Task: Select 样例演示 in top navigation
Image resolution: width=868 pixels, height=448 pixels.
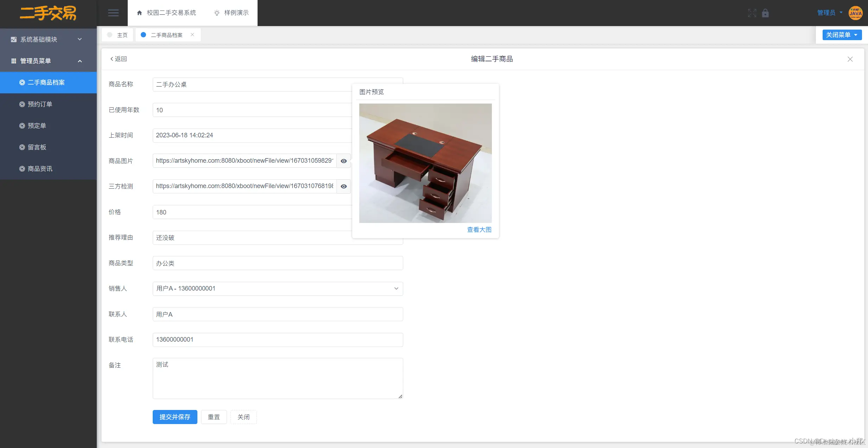Action: tap(231, 13)
